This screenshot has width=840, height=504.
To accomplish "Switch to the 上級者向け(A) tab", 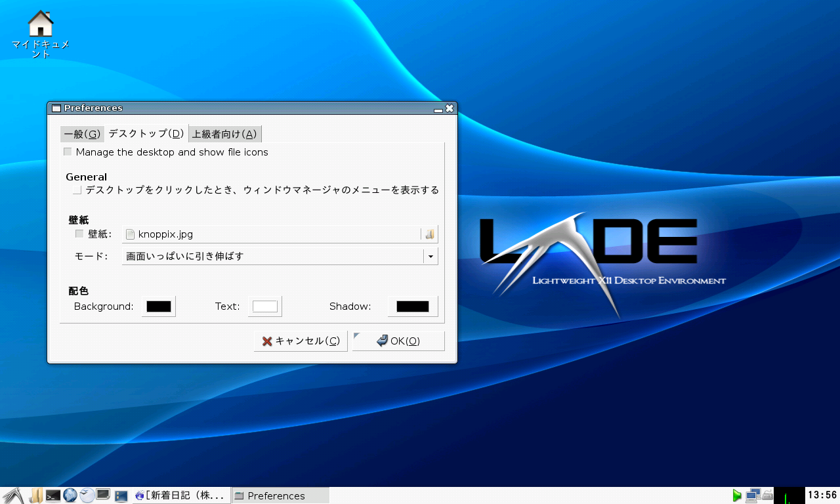I will (224, 135).
